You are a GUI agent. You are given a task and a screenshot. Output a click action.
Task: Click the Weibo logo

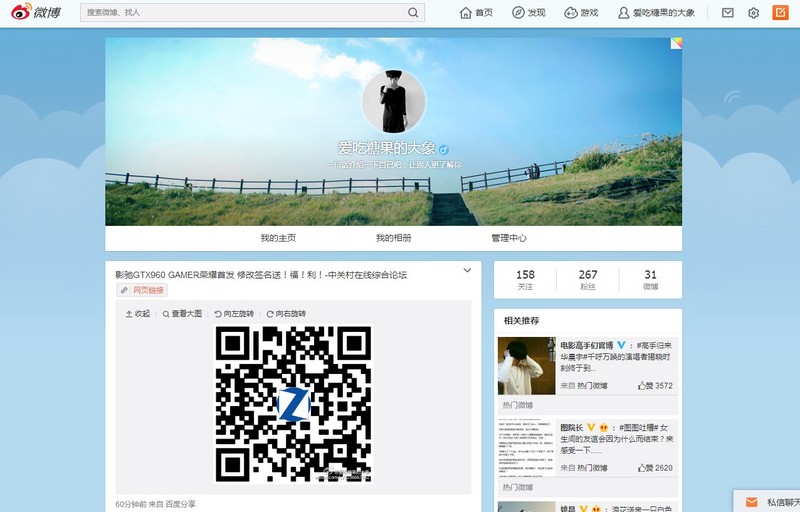point(36,12)
